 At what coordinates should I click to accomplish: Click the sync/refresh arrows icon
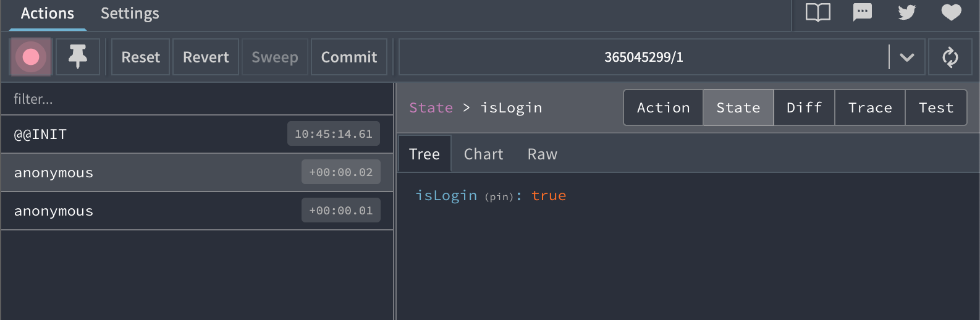(950, 57)
